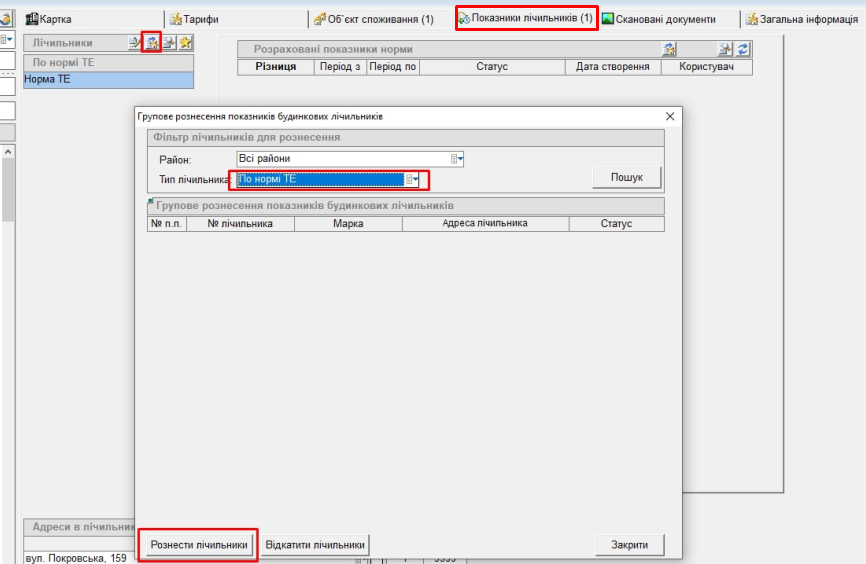Click the add-record icon beside the refresh icon
This screenshot has width=866, height=564.
coord(725,49)
